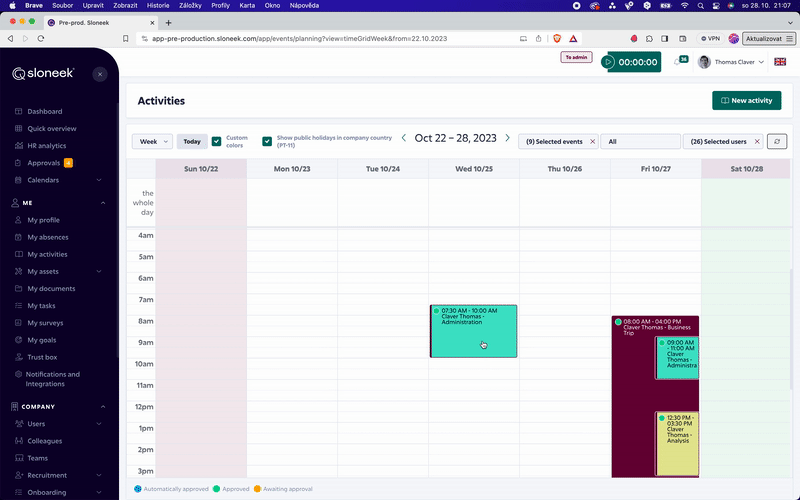Start the time tracker play button
The width and height of the screenshot is (800, 500).
(x=608, y=62)
